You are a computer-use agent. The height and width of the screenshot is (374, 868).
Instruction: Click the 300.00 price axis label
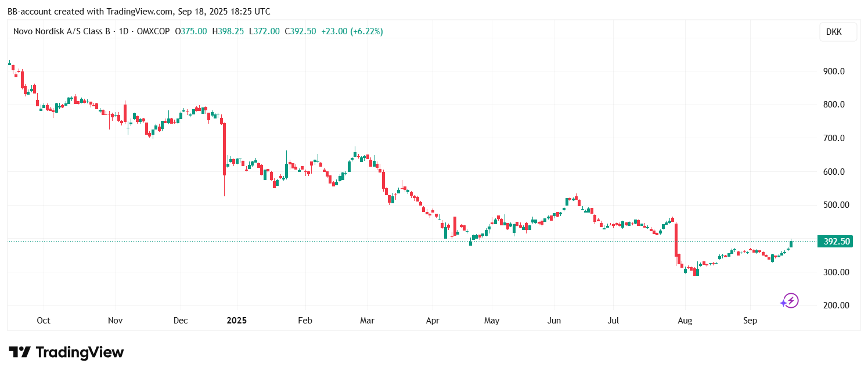[835, 272]
